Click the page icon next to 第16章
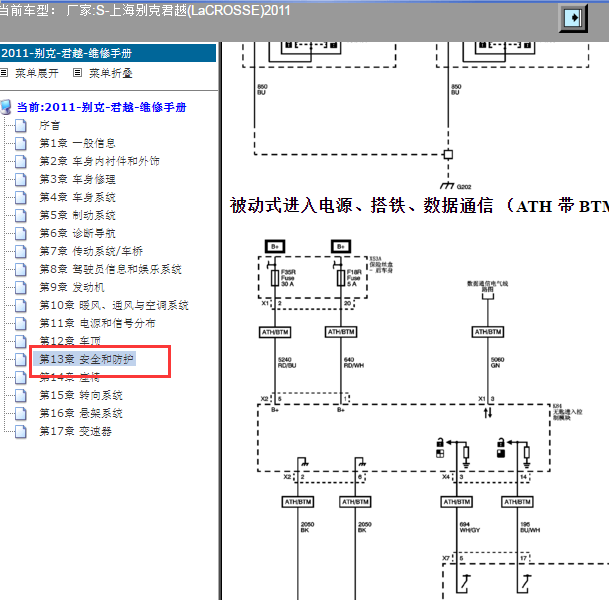609x600 pixels. pos(21,413)
